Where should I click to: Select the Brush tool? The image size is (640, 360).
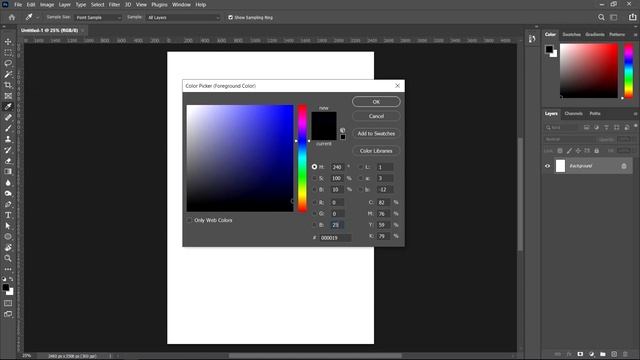pyautogui.click(x=8, y=128)
